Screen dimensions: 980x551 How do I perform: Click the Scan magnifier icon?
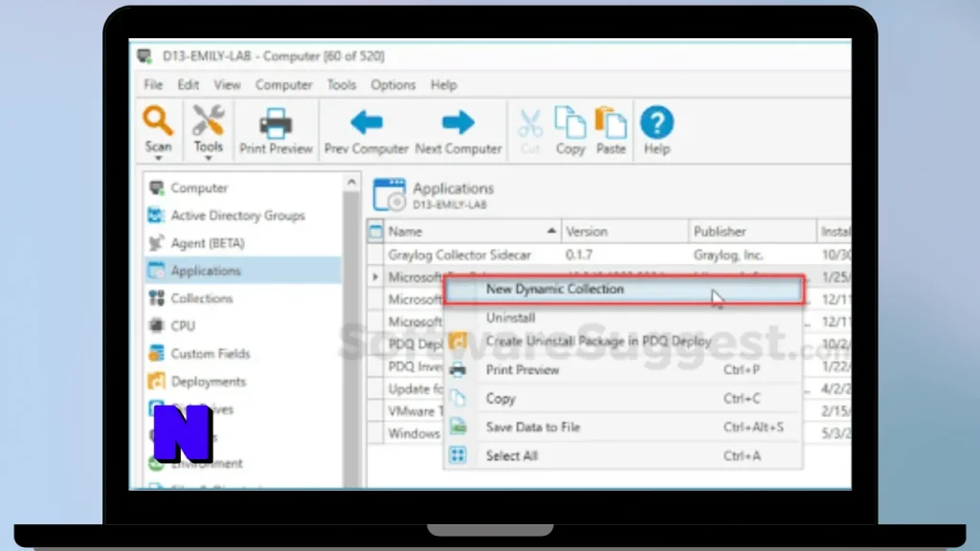(x=158, y=121)
